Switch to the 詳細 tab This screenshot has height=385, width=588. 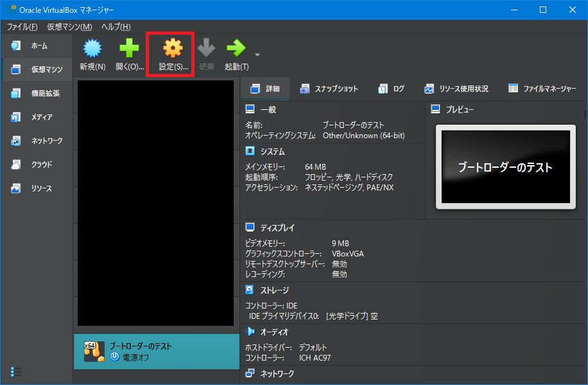(265, 89)
